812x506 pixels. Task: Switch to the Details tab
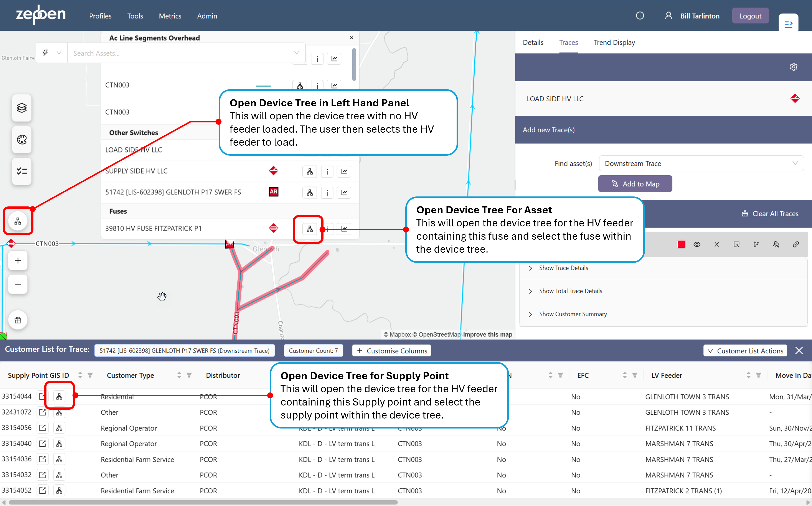[533, 43]
